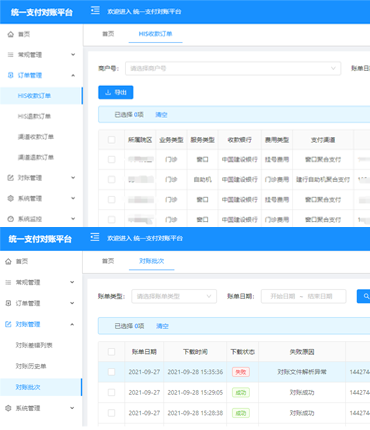
Task: Click 开始日期 in 账单日期 range field
Action: [283, 296]
